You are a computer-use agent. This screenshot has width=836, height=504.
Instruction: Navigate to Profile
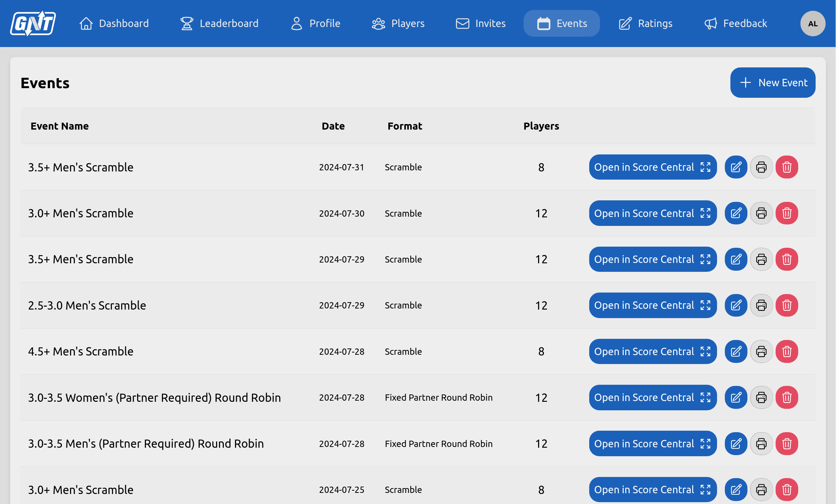coord(315,23)
